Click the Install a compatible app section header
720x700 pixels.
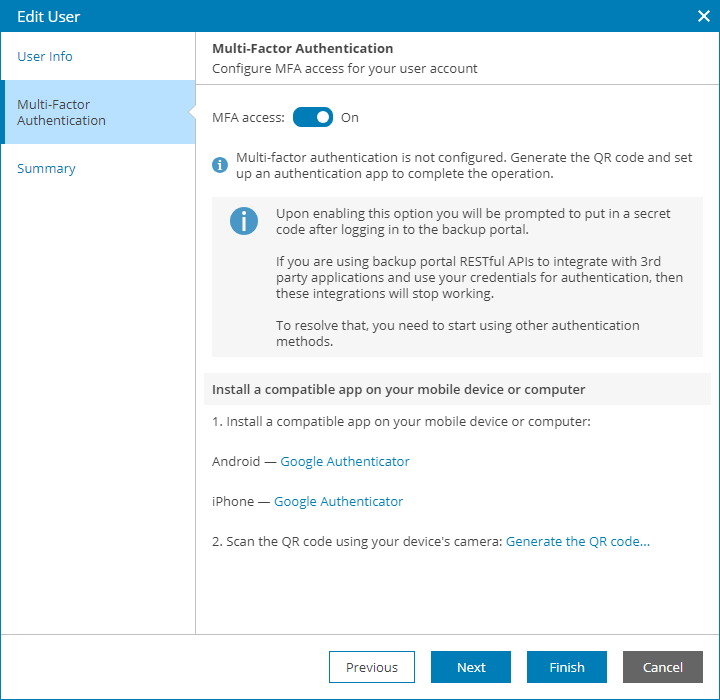[x=399, y=390]
